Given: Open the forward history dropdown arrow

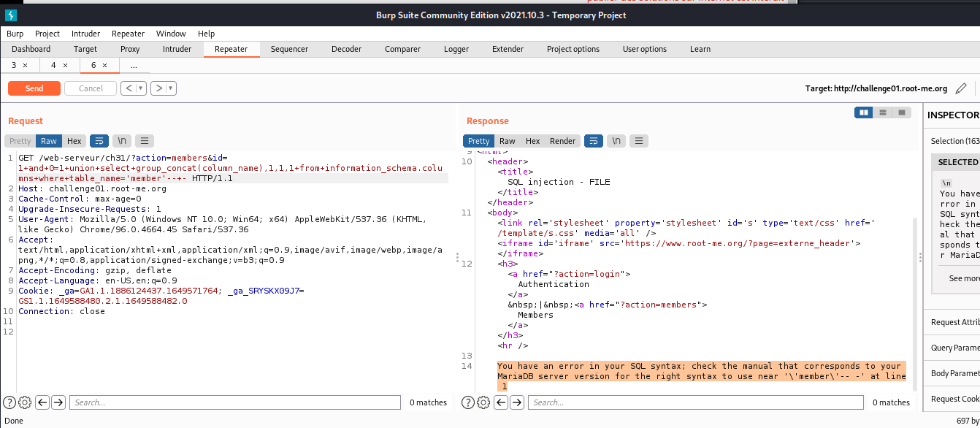Looking at the screenshot, I should pyautogui.click(x=171, y=88).
